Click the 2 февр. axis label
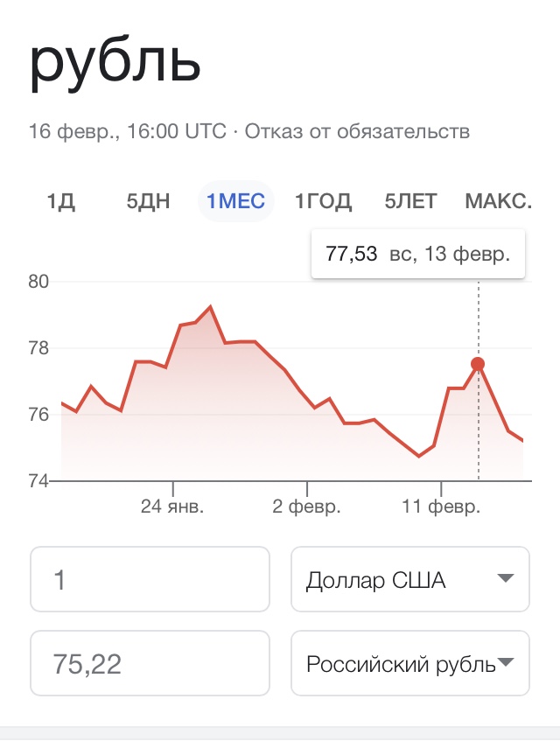560x741 pixels. point(306,507)
